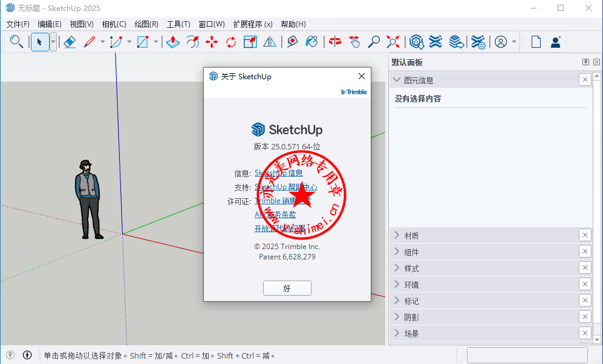Choose the Zoom tool

(373, 42)
